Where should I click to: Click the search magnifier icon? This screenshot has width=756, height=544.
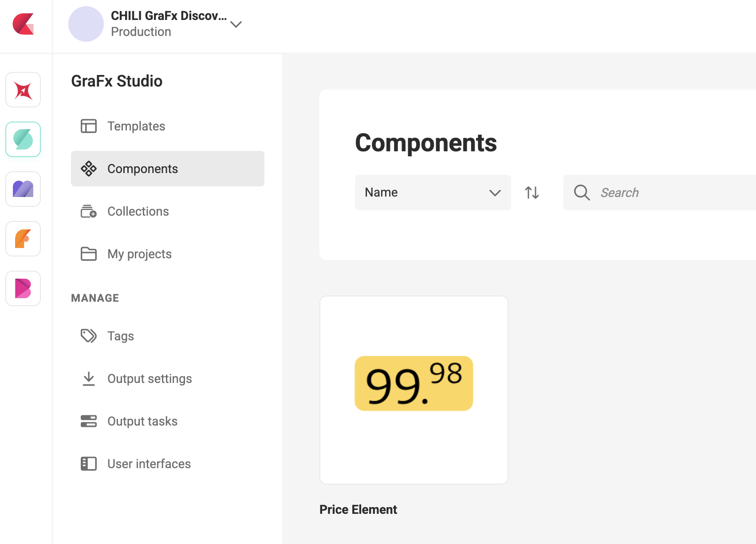tap(582, 193)
